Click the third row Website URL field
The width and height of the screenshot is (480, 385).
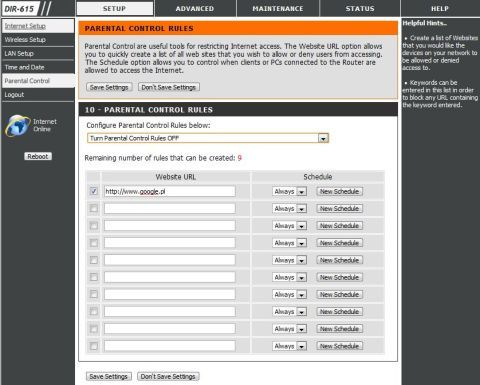point(170,226)
